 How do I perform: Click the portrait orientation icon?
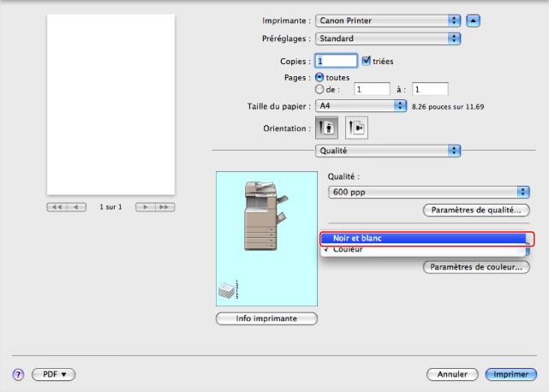[327, 128]
